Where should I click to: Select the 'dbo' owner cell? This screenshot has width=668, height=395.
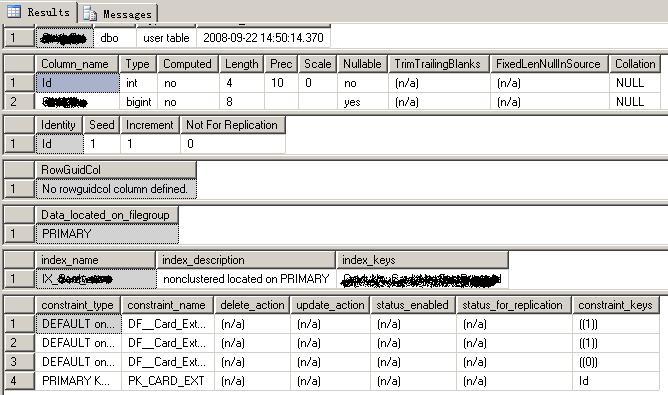pos(115,38)
